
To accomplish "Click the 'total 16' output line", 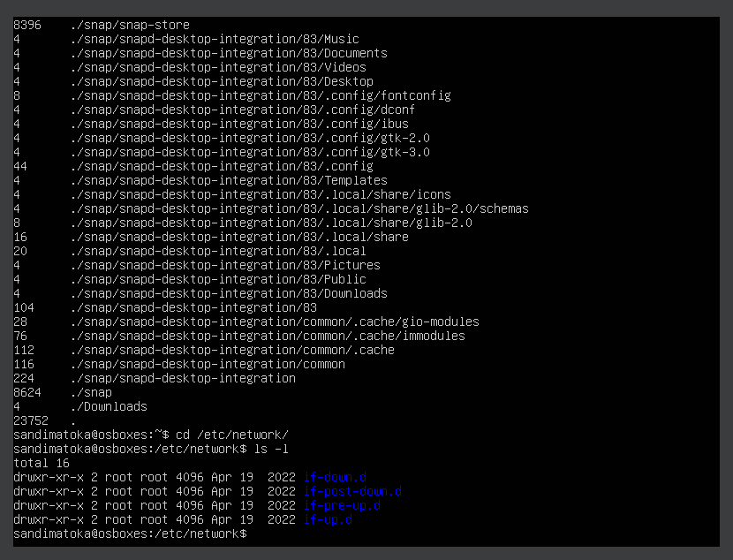I will (42, 463).
